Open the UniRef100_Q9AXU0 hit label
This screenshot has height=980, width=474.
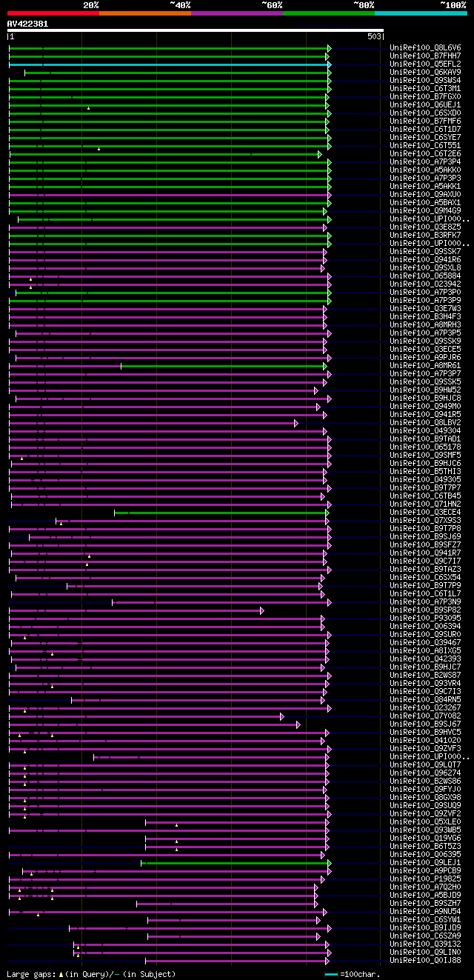click(425, 195)
